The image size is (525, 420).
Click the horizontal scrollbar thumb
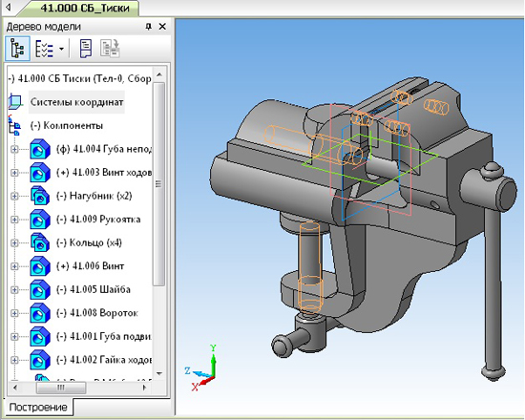point(60,388)
